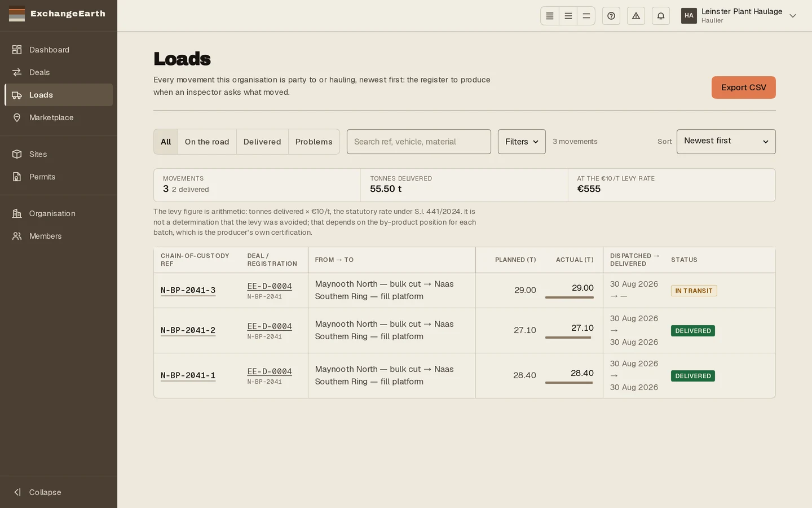Open the warning triangle alerts icon
Image resolution: width=812 pixels, height=508 pixels.
coord(636,16)
